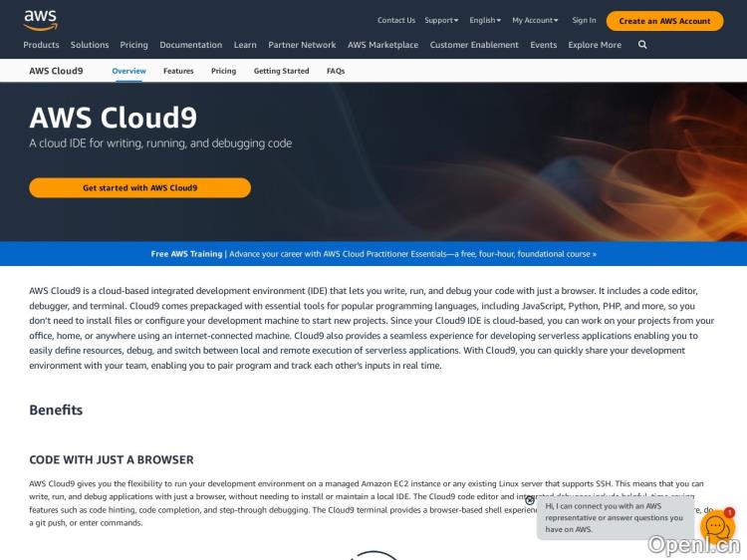This screenshot has height=560, width=747.
Task: Open the Products menu
Action: 41,45
